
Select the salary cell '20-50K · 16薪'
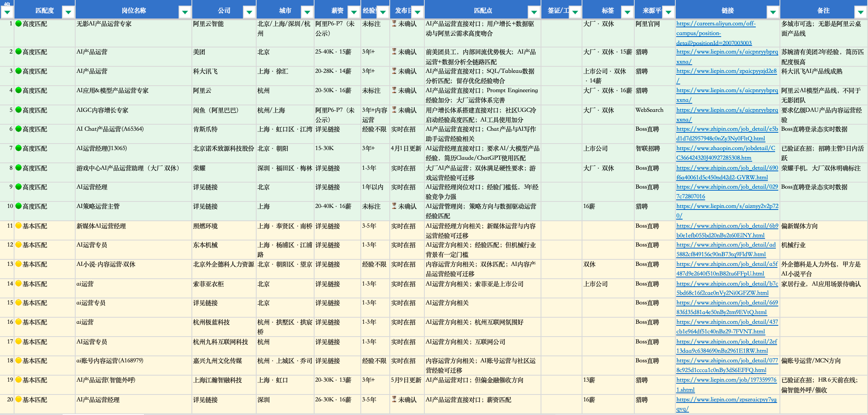[x=337, y=95]
